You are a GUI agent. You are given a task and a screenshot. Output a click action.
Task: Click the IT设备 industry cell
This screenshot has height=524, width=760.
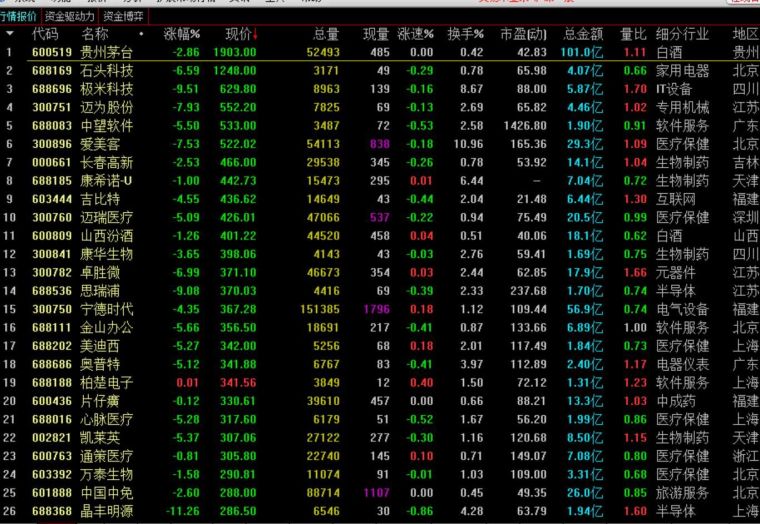tap(674, 89)
